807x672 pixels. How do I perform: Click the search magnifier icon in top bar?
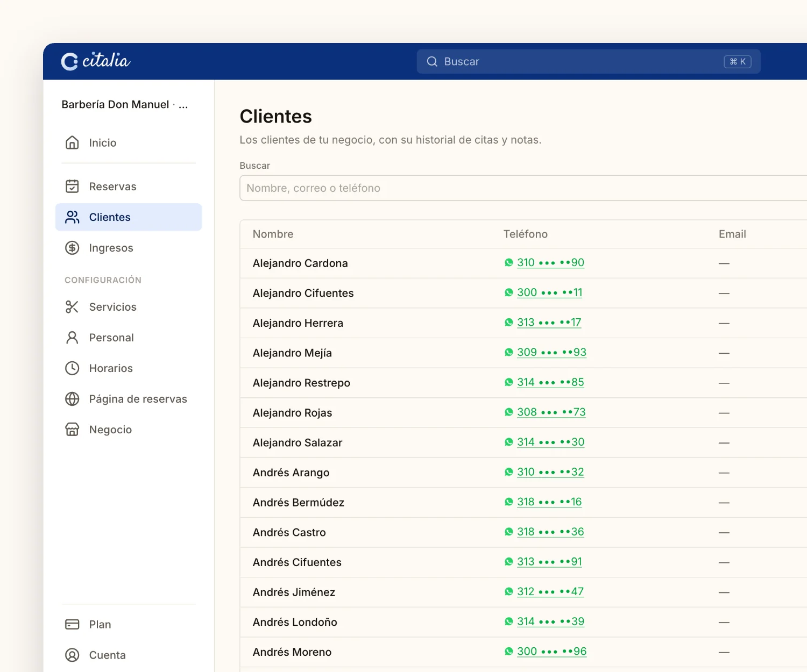(x=432, y=62)
